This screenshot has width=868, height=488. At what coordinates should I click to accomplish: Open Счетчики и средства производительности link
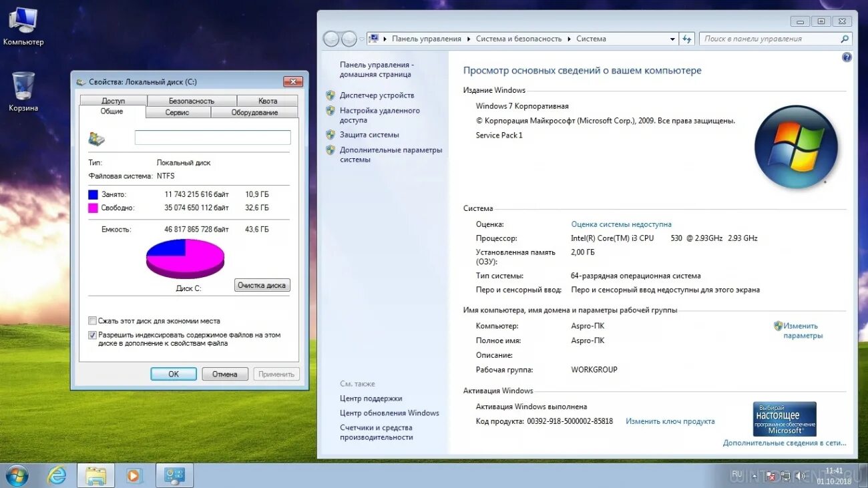click(x=377, y=433)
